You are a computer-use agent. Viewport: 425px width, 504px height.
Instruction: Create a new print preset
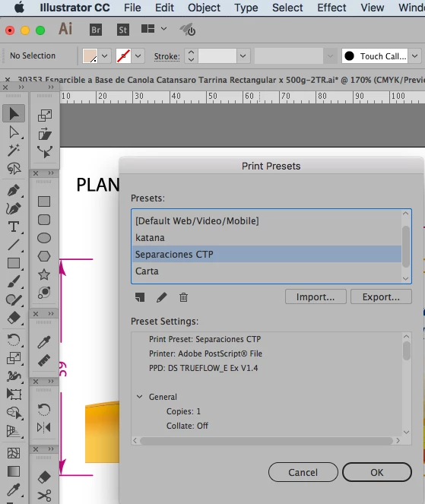click(x=140, y=297)
